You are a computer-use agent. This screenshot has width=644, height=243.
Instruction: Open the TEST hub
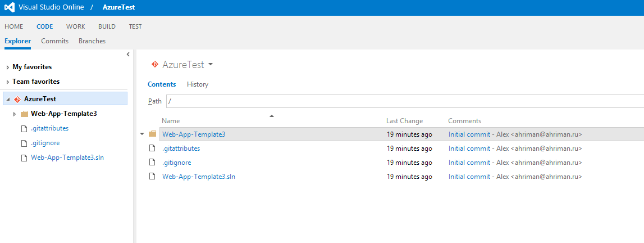(x=135, y=26)
